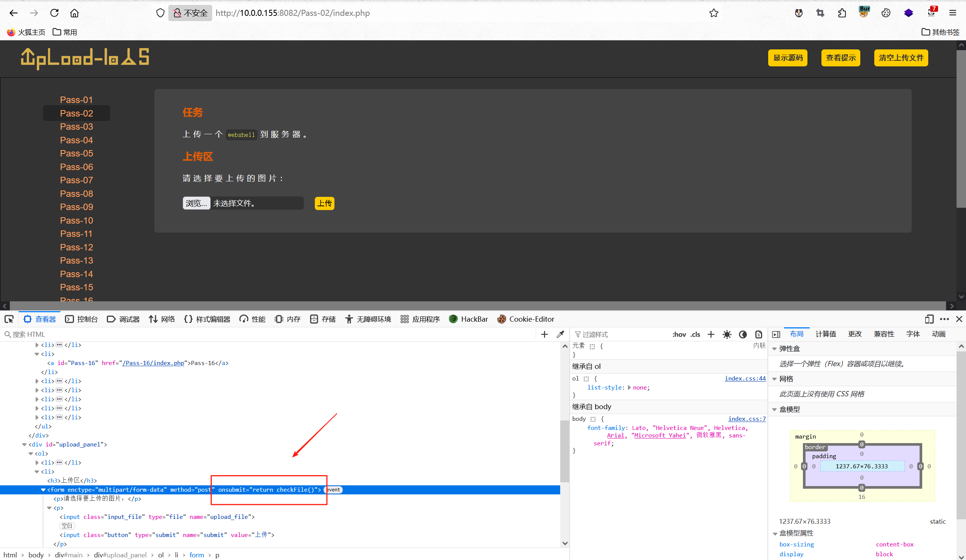Open the Pass-03 link in sidebar
The height and width of the screenshot is (560, 966).
76,126
